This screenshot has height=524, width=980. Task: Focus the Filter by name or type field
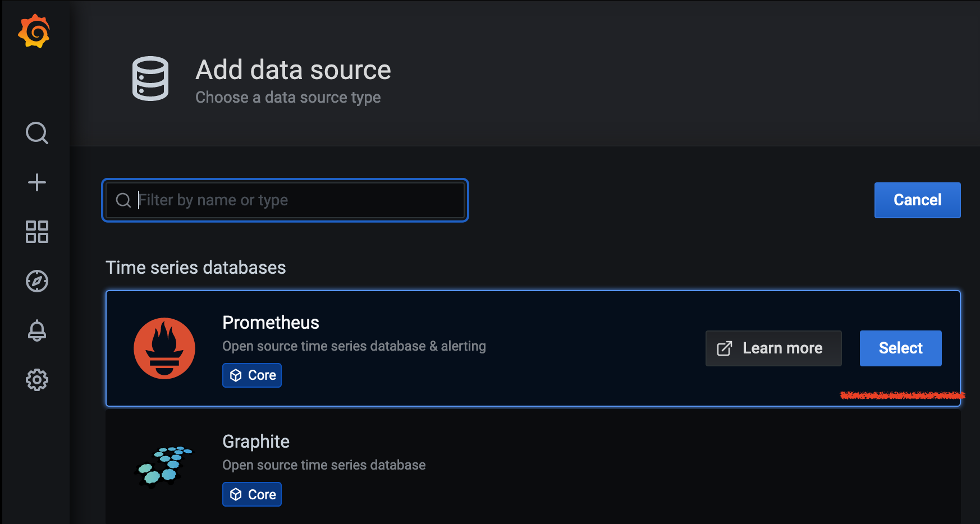(285, 200)
